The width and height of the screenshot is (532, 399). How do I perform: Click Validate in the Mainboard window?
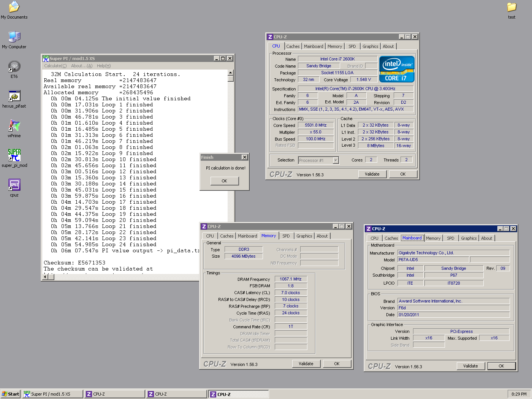[x=471, y=366]
